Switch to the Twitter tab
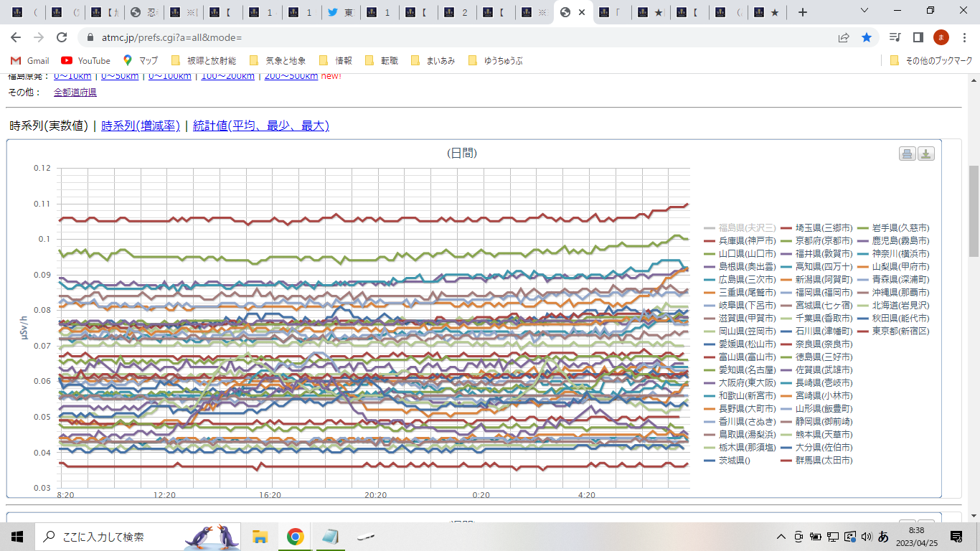Screen dimensions: 980x551 pyautogui.click(x=340, y=12)
